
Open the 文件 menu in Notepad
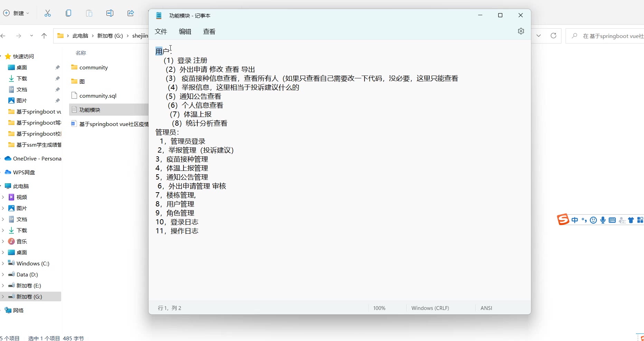click(x=161, y=31)
